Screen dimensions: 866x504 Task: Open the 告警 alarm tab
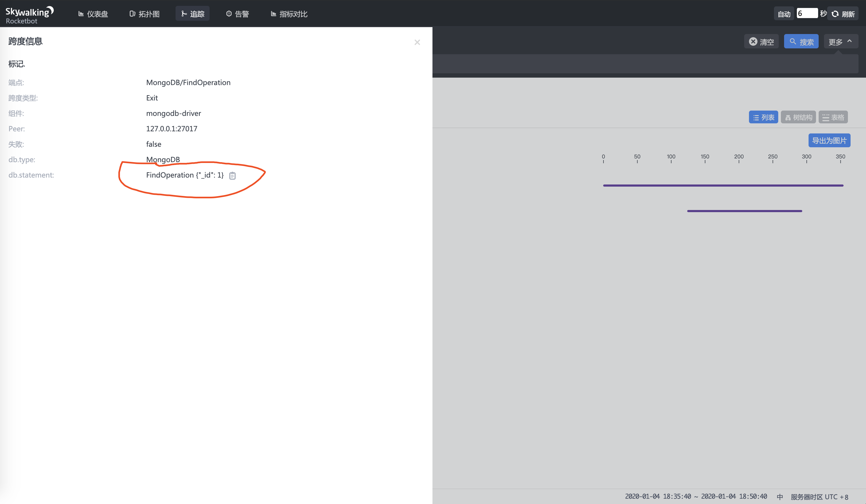point(238,14)
